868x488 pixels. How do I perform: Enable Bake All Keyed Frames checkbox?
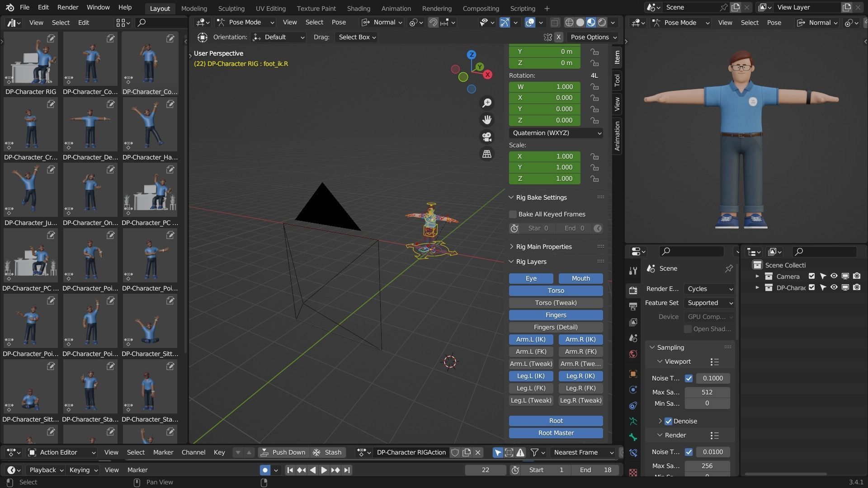click(x=513, y=214)
